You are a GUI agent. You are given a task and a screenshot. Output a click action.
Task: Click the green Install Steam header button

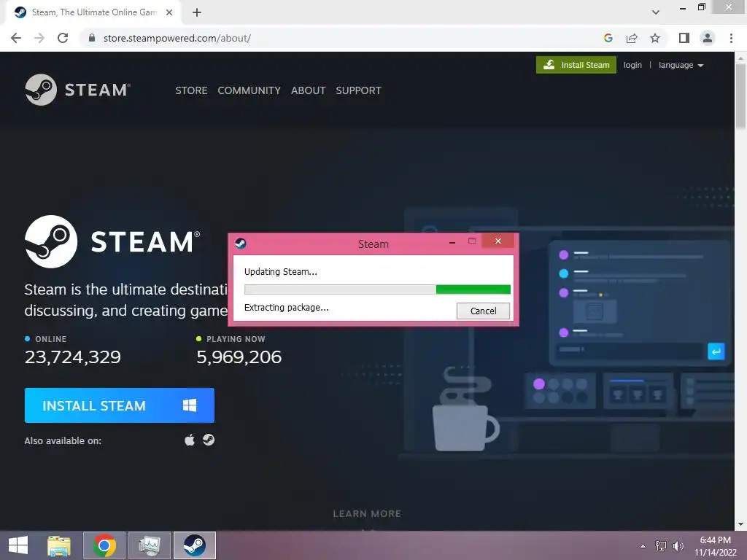tap(576, 65)
